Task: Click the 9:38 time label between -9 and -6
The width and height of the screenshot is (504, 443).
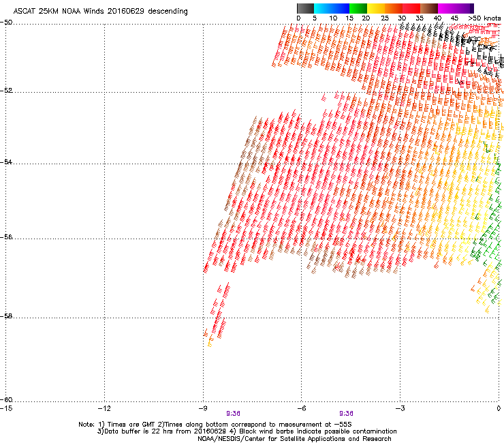Action: coord(234,414)
